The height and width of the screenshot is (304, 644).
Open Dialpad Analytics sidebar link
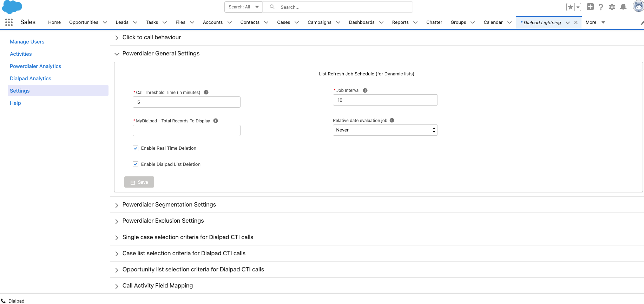[x=31, y=79]
